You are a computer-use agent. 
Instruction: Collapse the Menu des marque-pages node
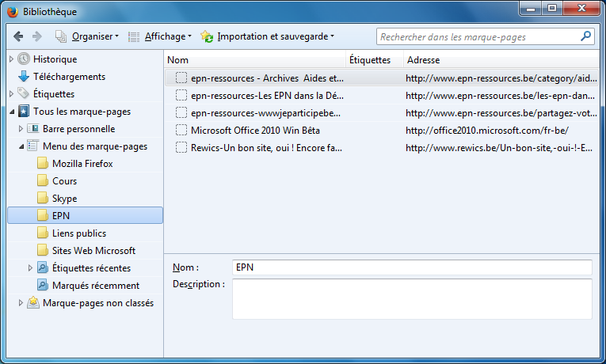point(21,146)
